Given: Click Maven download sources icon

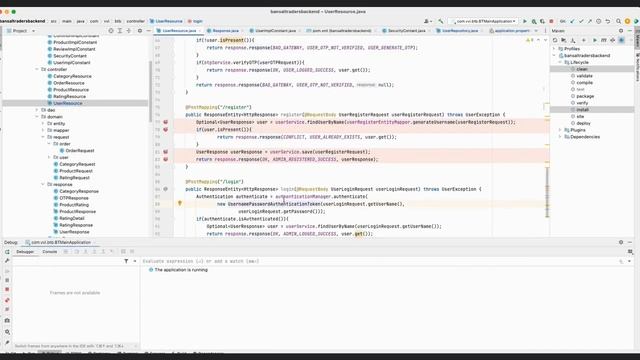Looking at the screenshot, I should click(573, 40).
